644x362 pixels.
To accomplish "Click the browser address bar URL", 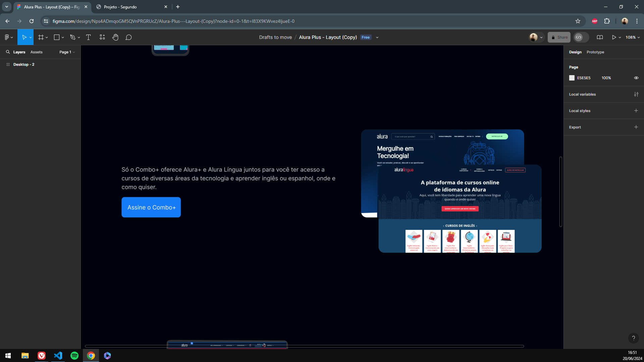I will (174, 21).
